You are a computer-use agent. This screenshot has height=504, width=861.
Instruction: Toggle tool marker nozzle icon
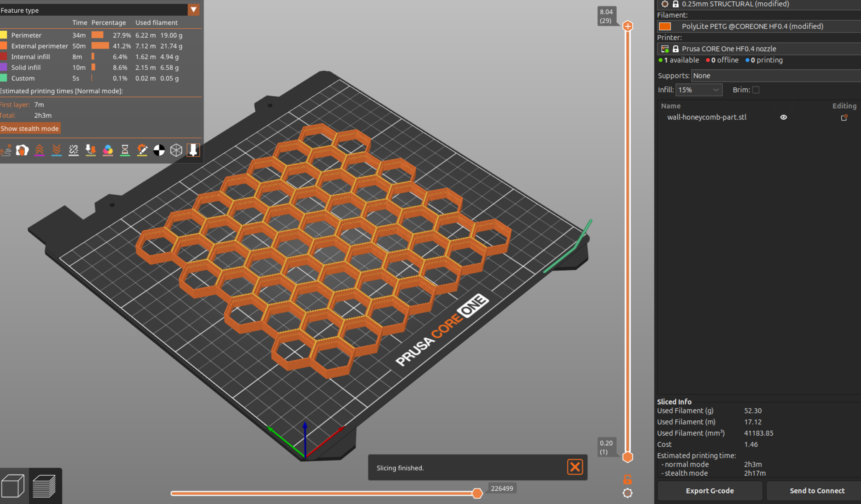[x=193, y=150]
